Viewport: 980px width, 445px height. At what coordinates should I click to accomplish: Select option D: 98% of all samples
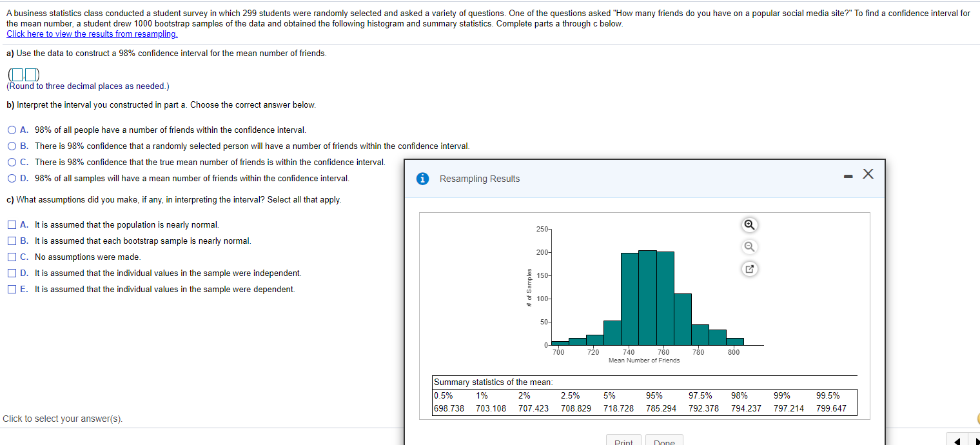pyautogui.click(x=13, y=178)
